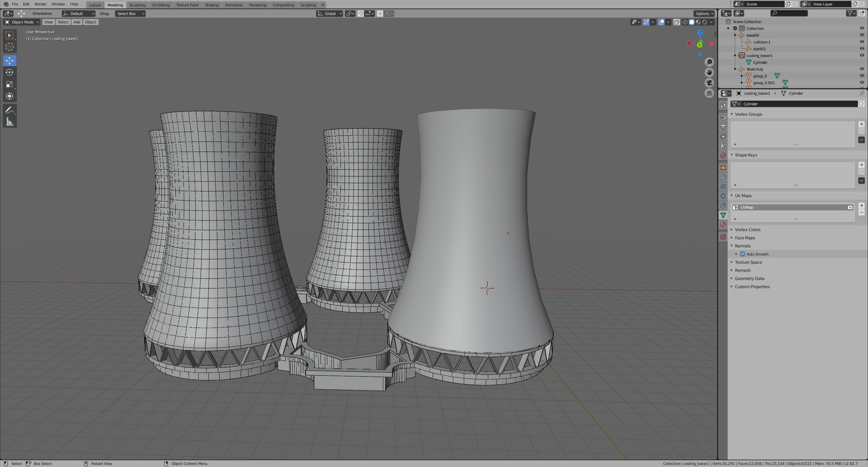Open the View Layer properties tab
The width and height of the screenshot is (868, 467).
point(723,136)
